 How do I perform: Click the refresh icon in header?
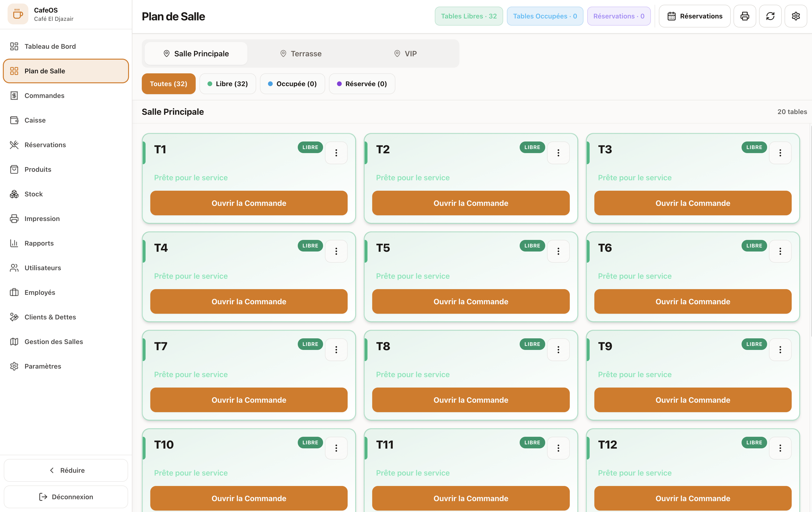pos(770,16)
